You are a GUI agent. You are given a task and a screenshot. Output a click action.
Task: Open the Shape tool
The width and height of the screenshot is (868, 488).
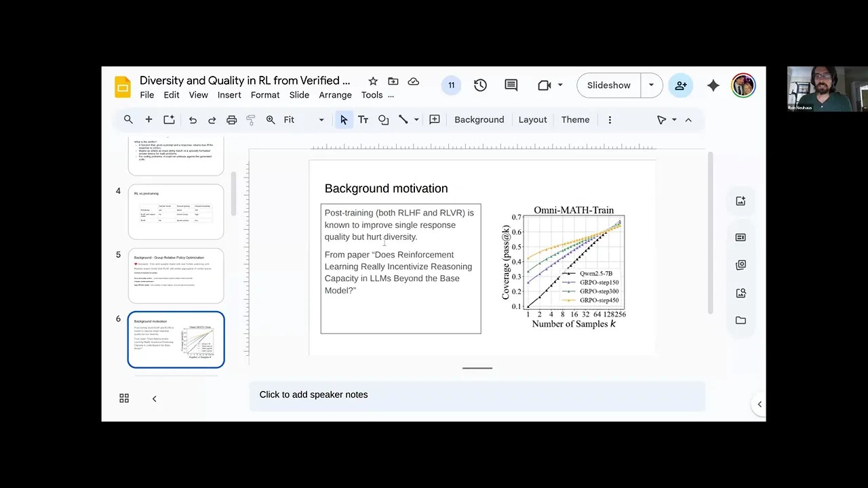click(x=383, y=120)
